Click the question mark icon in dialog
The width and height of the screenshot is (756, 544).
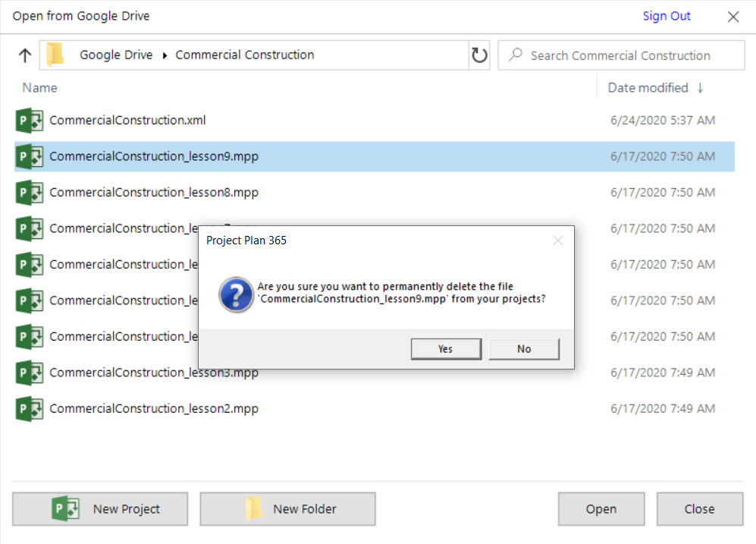point(236,294)
